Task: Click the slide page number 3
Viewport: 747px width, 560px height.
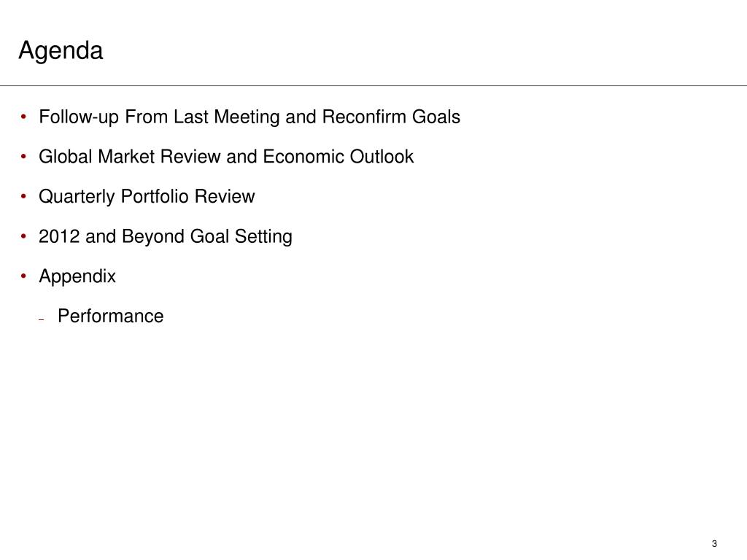Action: point(714,544)
